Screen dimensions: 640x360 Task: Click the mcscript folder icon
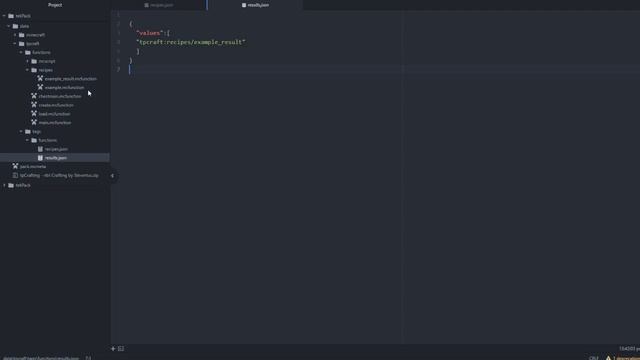34,61
